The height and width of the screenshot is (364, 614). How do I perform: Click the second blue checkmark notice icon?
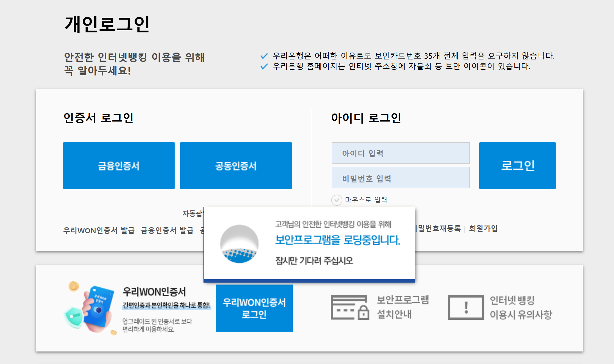point(264,66)
